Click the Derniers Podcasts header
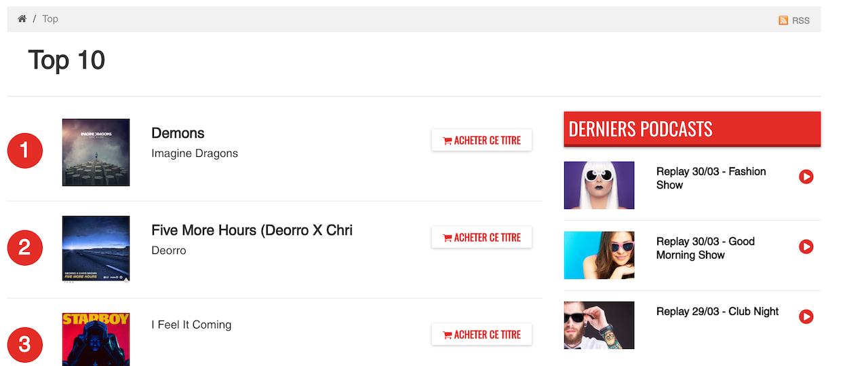Screen dimensions: 868x366 tap(692, 128)
